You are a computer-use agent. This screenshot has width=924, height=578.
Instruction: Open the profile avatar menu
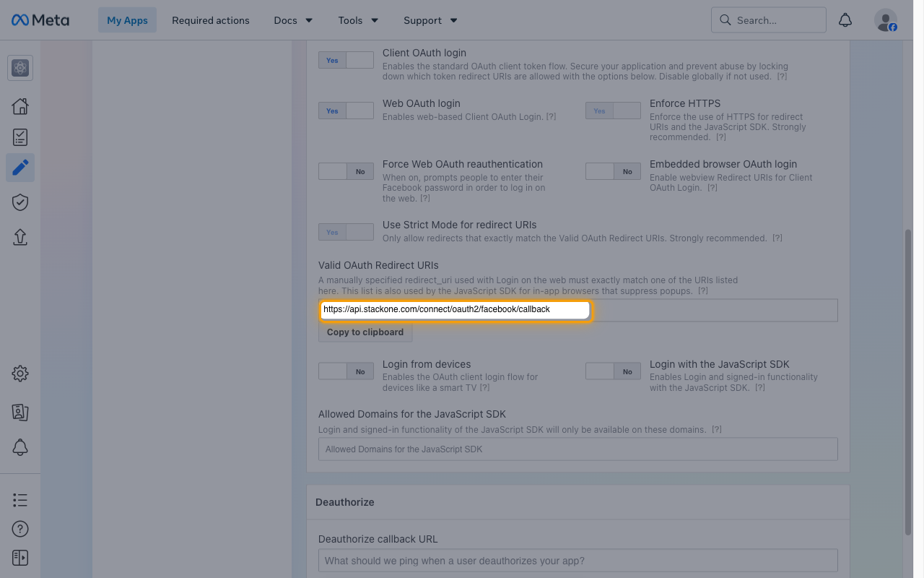[886, 20]
